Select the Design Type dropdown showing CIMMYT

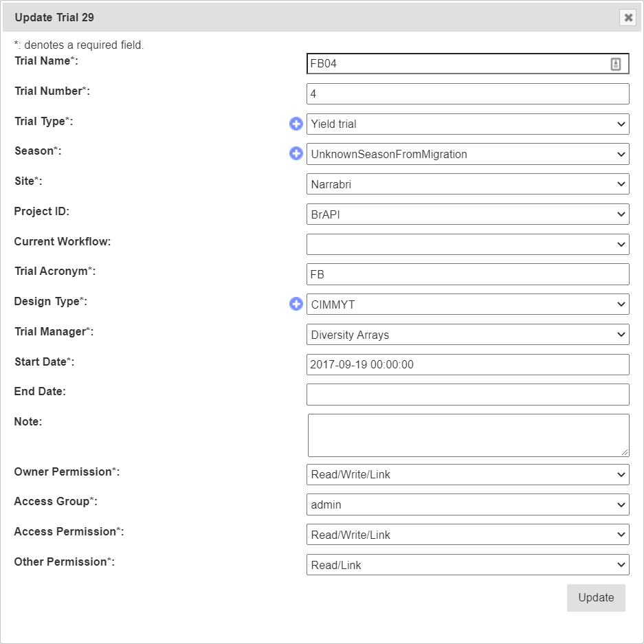click(x=467, y=304)
